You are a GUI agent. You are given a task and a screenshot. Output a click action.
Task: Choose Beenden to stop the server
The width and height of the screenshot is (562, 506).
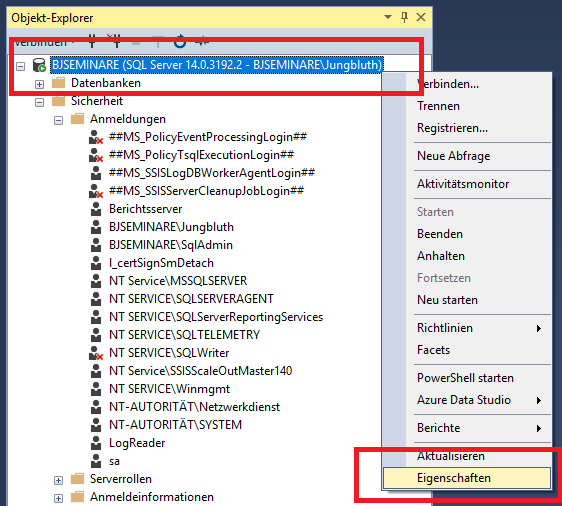pos(440,234)
